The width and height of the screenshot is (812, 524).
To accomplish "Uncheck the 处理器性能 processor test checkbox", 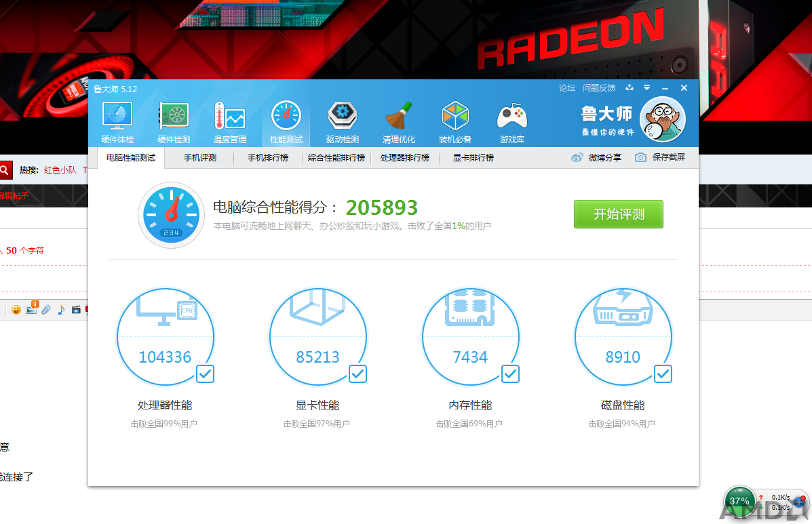I will tap(205, 374).
